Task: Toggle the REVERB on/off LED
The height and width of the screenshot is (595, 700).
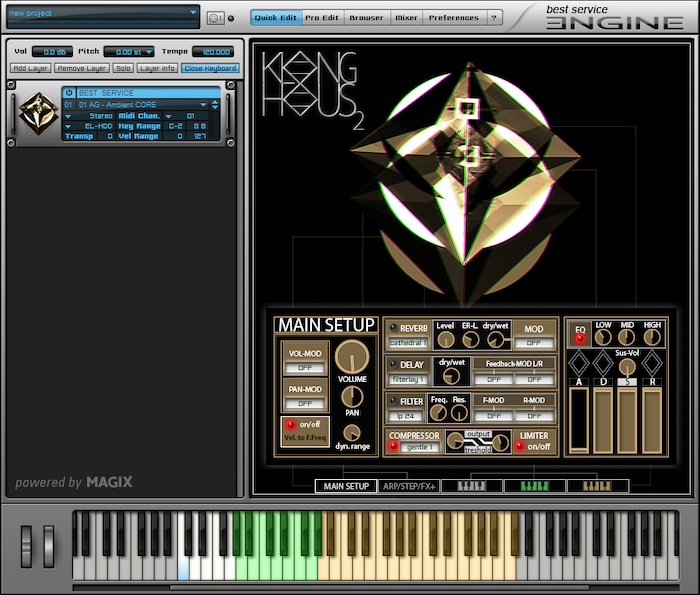Action: pos(393,328)
